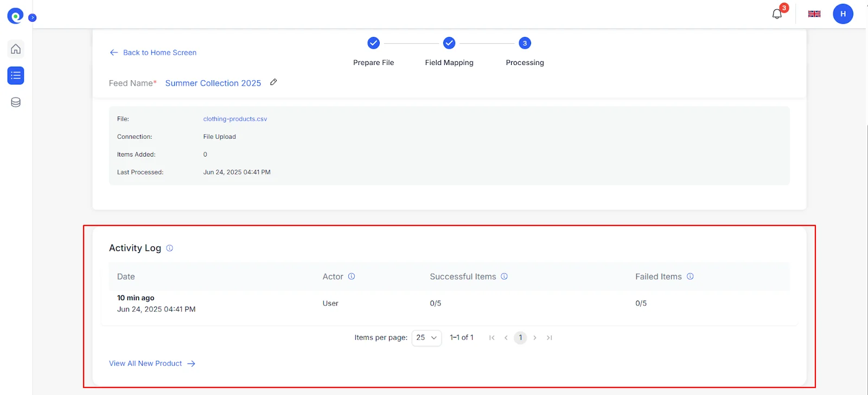868x395 pixels.
Task: Click the Successful Items column header
Action: click(x=463, y=276)
